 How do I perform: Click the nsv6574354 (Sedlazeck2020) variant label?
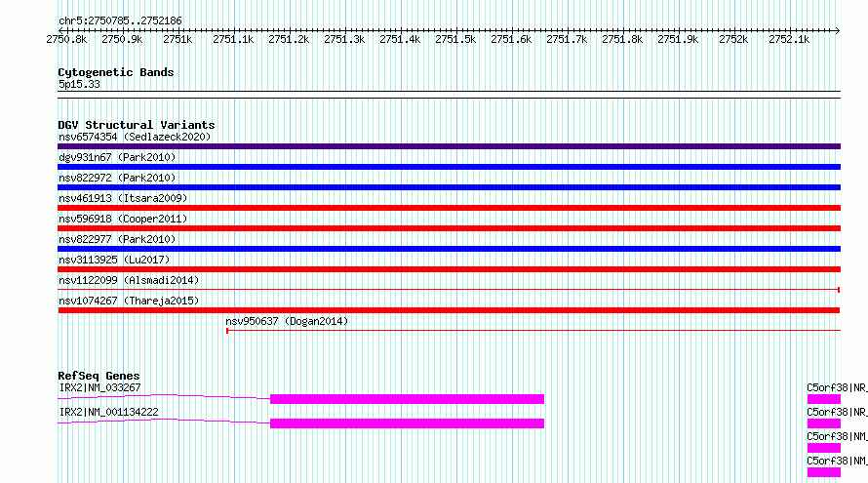[x=135, y=137]
